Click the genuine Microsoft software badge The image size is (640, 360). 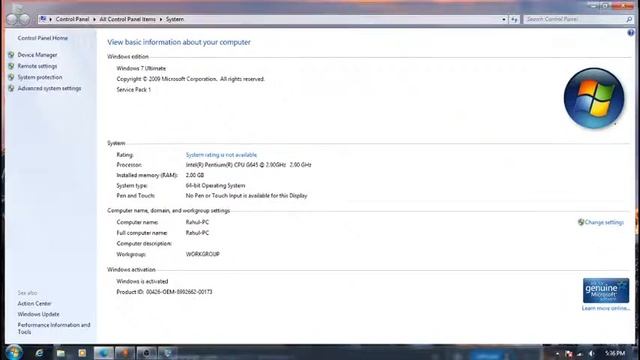(606, 291)
